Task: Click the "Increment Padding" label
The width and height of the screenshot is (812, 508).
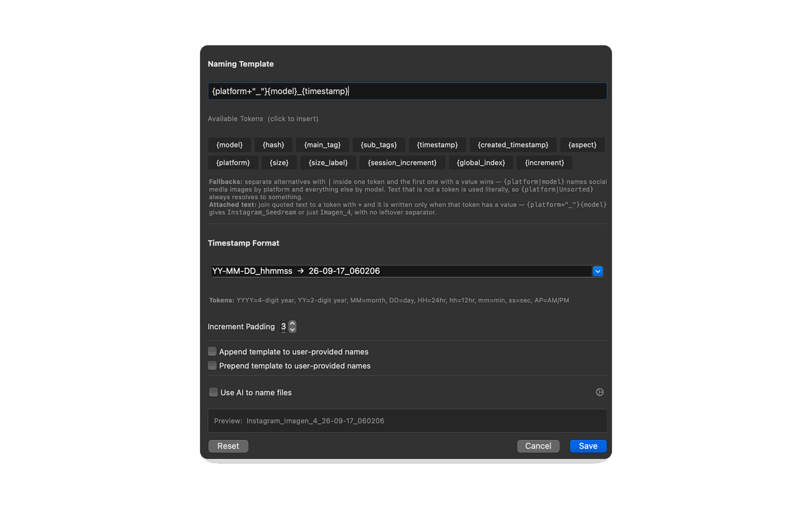Action: point(241,327)
